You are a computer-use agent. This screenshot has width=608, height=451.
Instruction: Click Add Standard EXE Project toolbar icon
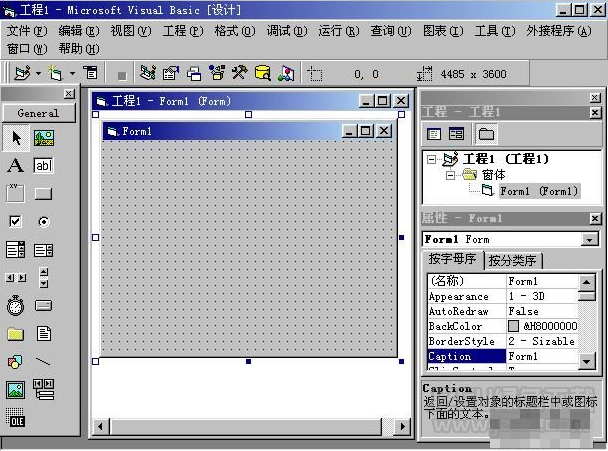22,73
